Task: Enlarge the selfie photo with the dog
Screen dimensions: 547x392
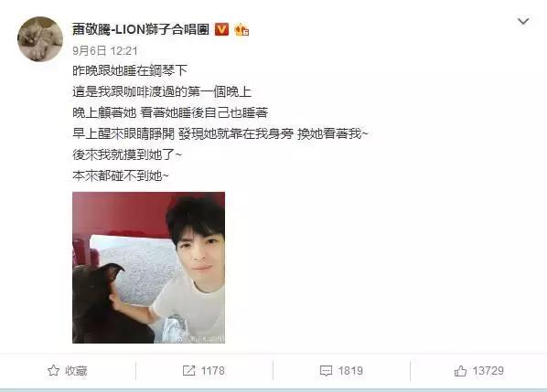Action: pyautogui.click(x=148, y=268)
